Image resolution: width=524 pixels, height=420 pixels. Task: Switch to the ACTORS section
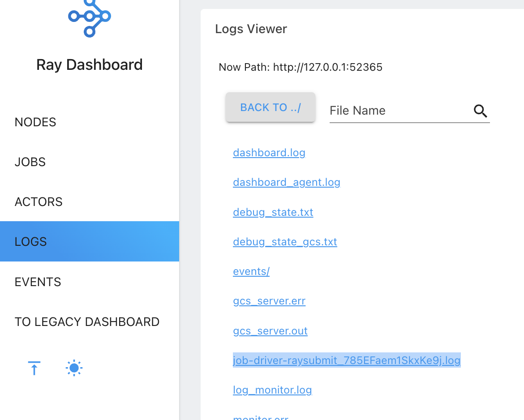(x=39, y=201)
